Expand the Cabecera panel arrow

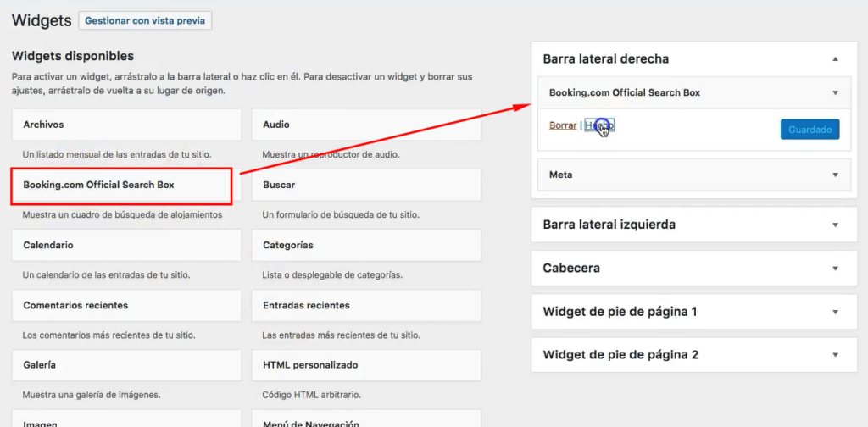tap(836, 269)
